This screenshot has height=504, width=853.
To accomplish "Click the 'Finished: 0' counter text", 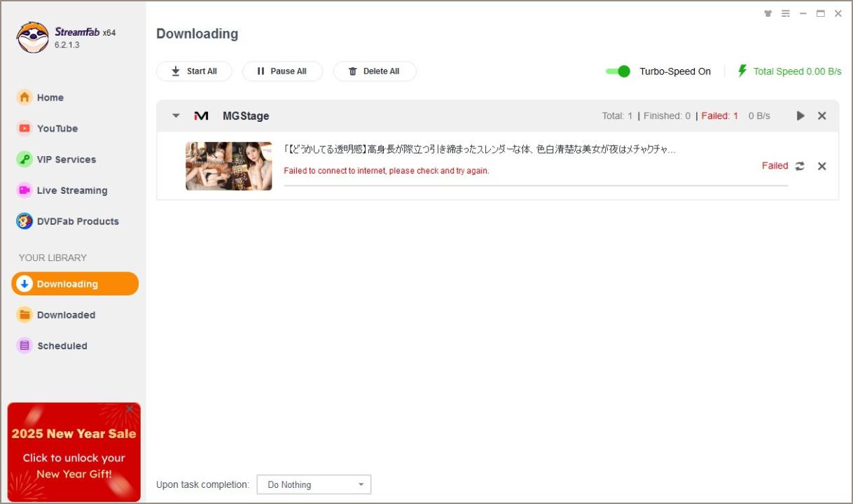I will 667,116.
